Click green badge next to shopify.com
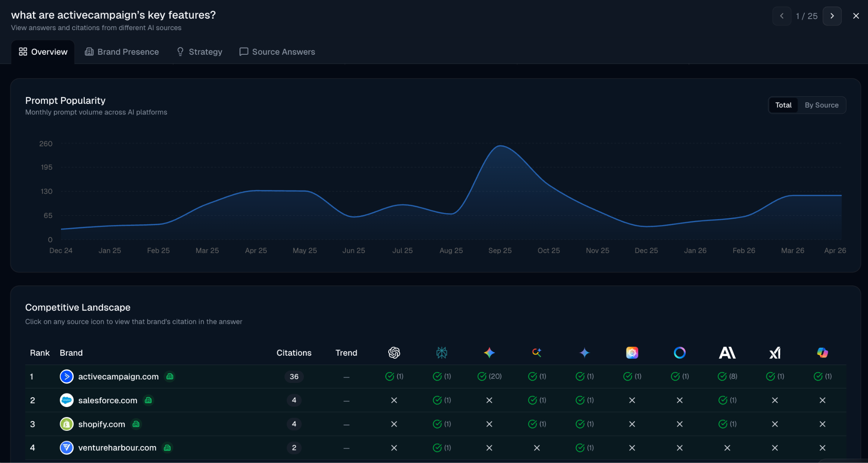This screenshot has width=868, height=463. point(136,424)
